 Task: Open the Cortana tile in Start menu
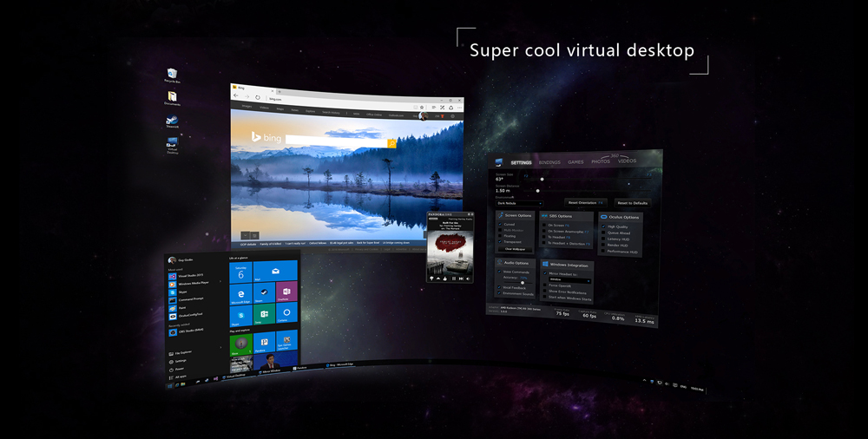tap(286, 313)
